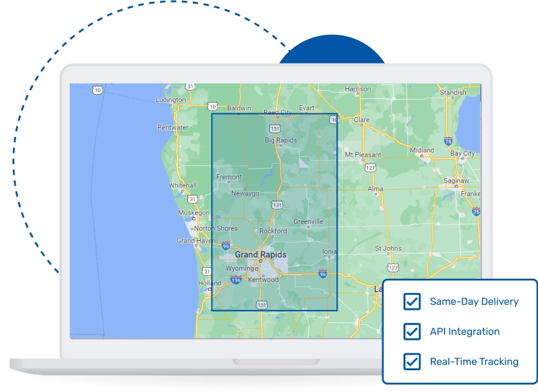Viewport: 538px width, 392px height.
Task: Toggle the Same-Day Delivery checkbox
Action: point(412,302)
